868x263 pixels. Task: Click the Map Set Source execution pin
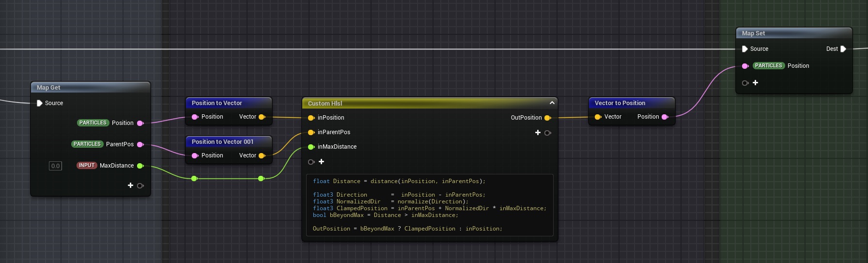pyautogui.click(x=745, y=49)
